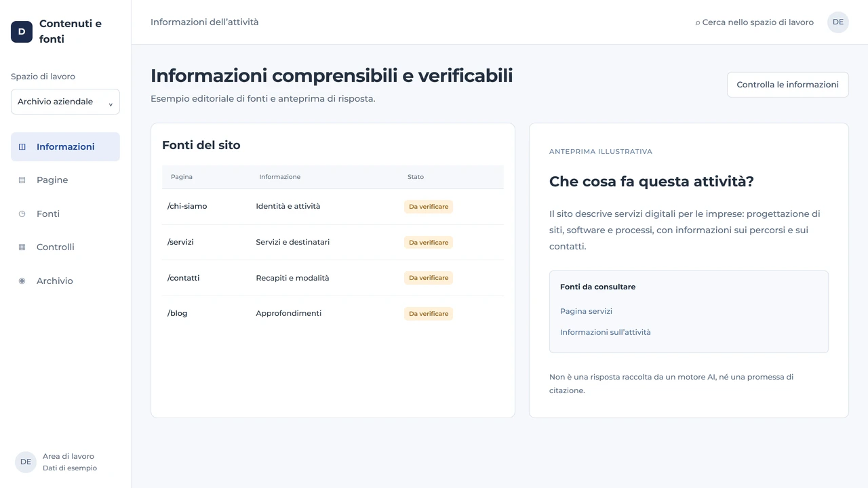Viewport: 868px width, 488px height.
Task: Click the Fonti clock icon
Action: tap(22, 213)
